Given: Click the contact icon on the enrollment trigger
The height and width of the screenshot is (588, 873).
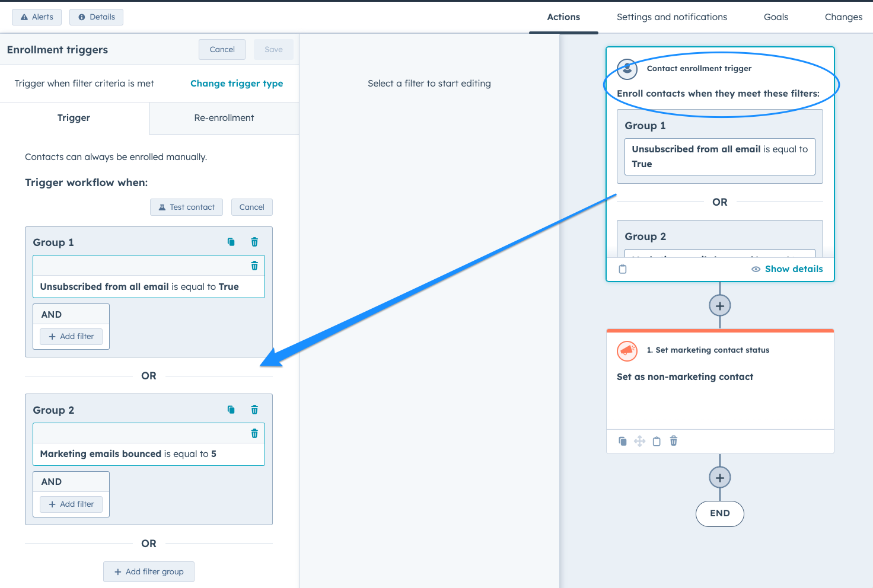Looking at the screenshot, I should coord(627,69).
